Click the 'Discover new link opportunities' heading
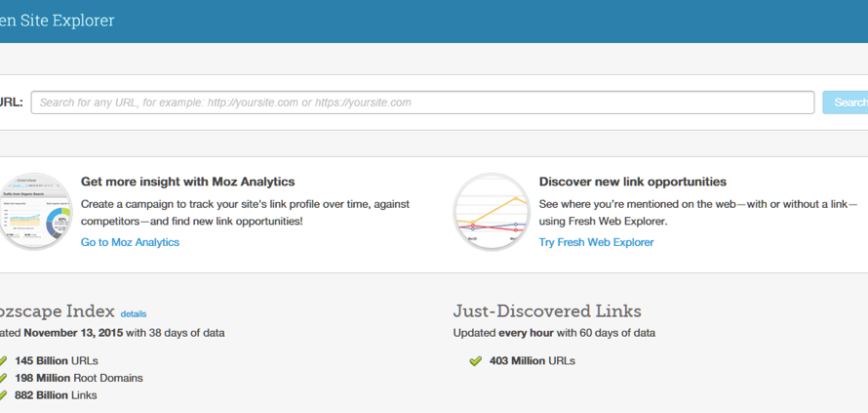The width and height of the screenshot is (868, 413). [633, 182]
